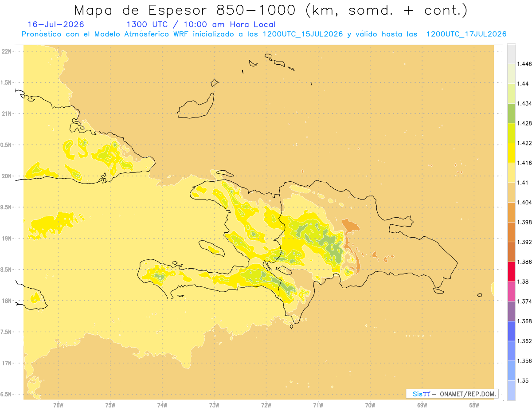This screenshot has height=411, width=532.
Task: Pick the yellow-green 1.422–1.428 legend color
Action: [x=511, y=133]
